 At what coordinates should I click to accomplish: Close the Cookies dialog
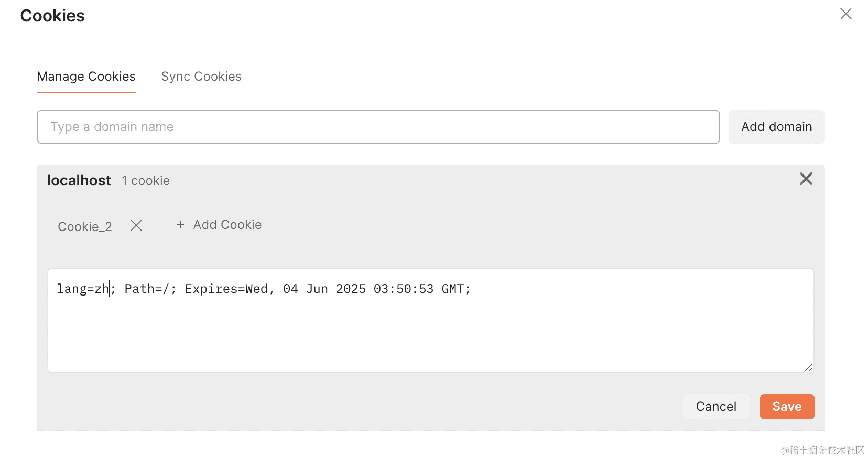click(x=845, y=14)
